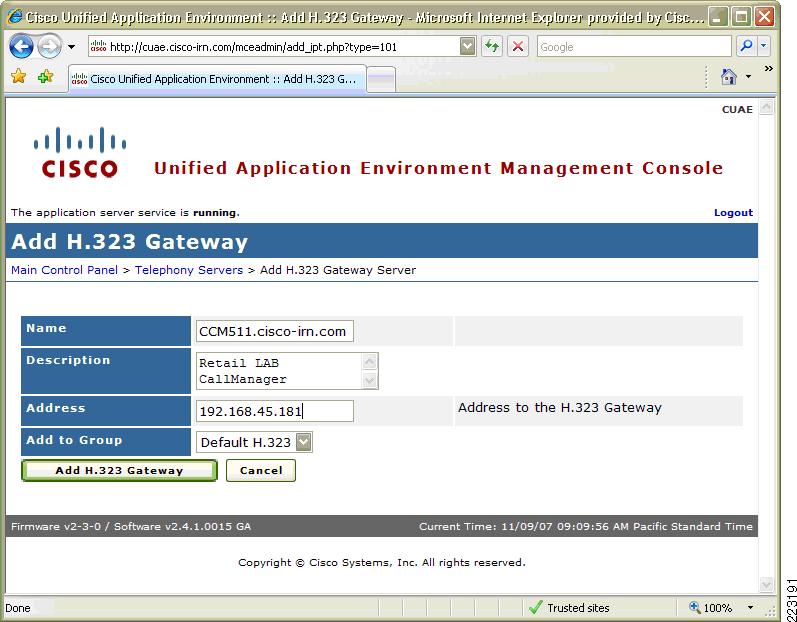Expand the address bar history dropdown
This screenshot has width=797, height=622.
tap(467, 47)
